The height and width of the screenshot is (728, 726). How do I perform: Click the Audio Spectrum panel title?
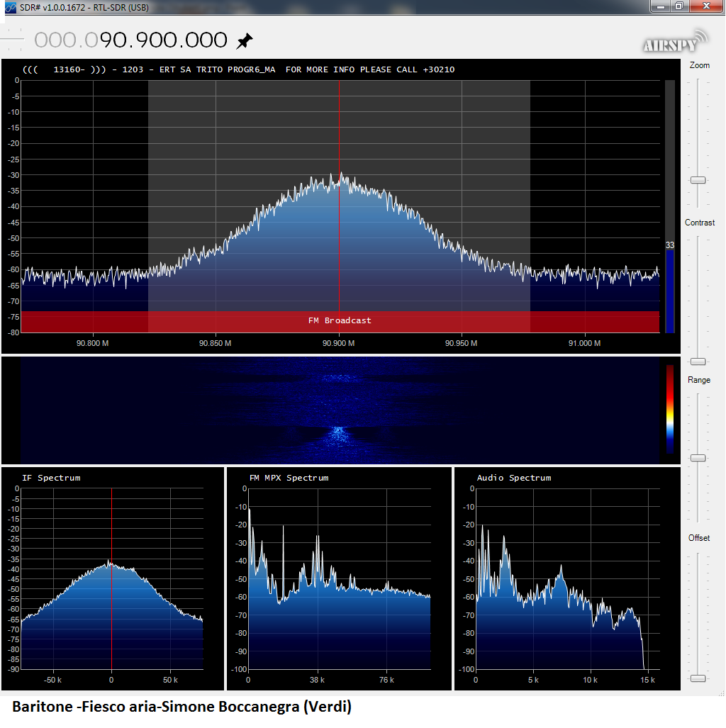[x=514, y=478]
